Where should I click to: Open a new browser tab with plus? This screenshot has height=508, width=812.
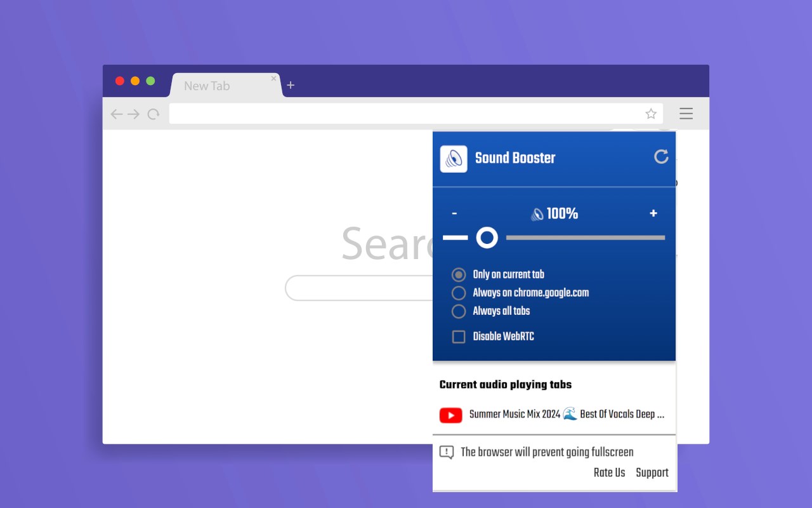[291, 85]
